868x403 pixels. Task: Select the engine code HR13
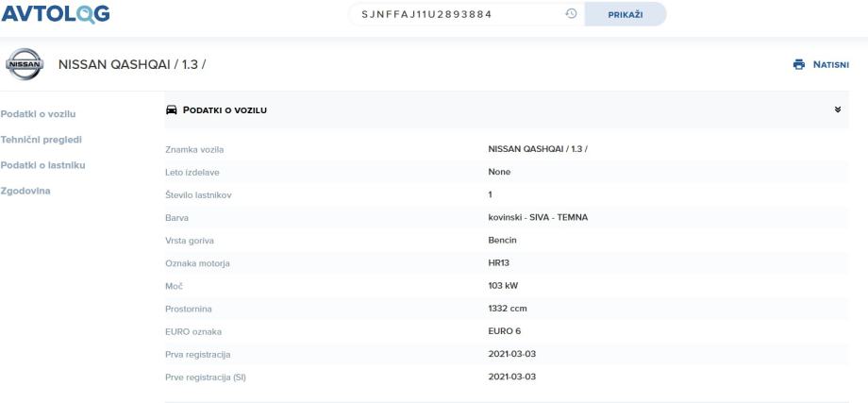coord(499,263)
